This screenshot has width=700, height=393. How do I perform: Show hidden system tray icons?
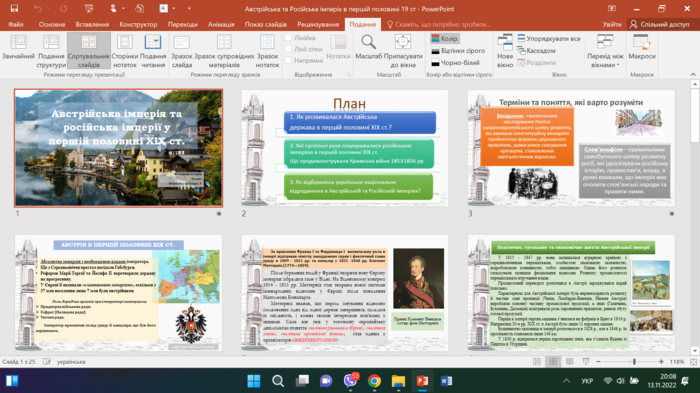tap(566, 381)
